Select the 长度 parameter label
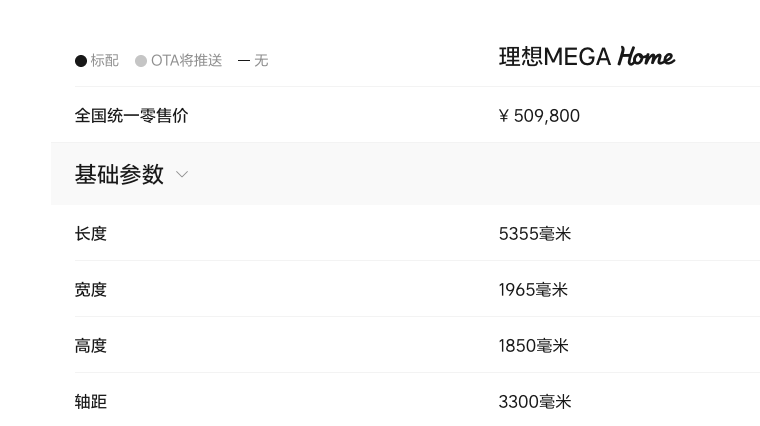Viewport: 760px width, 426px height. tap(91, 234)
